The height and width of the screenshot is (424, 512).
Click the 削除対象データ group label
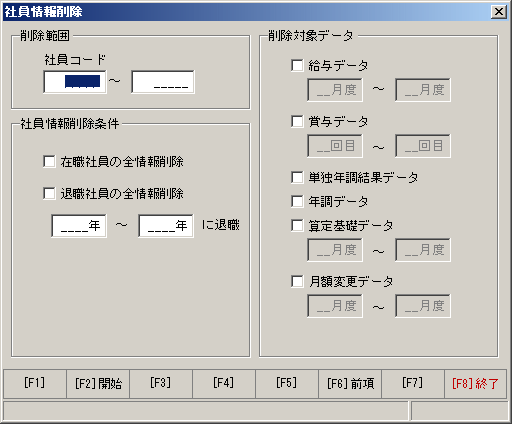311,35
